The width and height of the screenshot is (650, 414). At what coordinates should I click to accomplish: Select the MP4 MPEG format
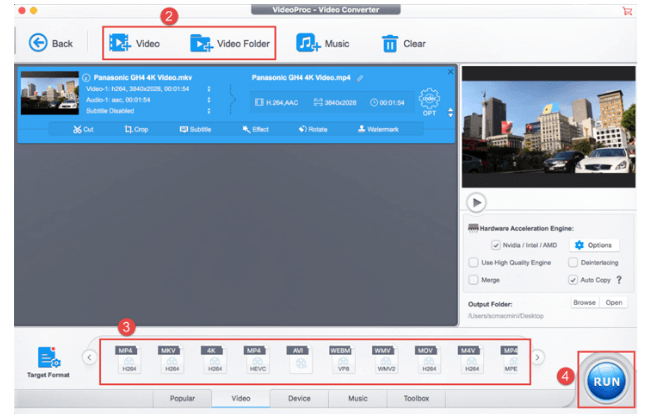510,359
